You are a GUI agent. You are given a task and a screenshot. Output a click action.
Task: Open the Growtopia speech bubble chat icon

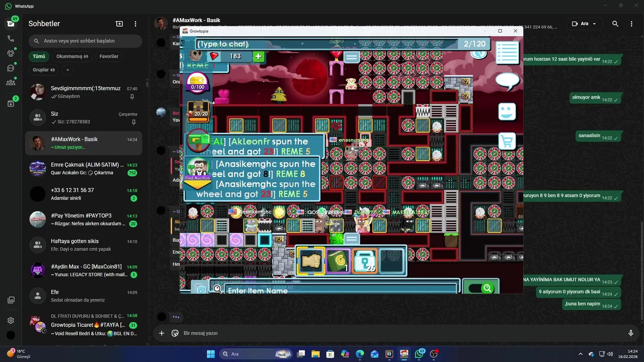pyautogui.click(x=507, y=81)
